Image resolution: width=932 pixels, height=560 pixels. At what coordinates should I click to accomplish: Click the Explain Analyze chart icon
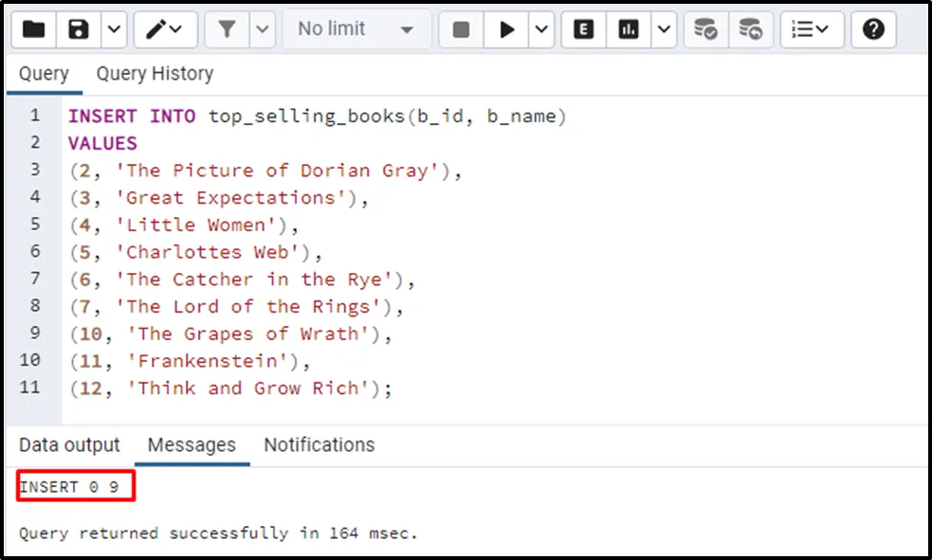click(x=629, y=29)
